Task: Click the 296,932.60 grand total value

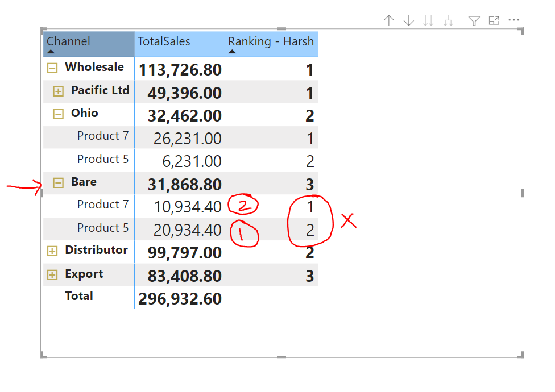Action: (180, 299)
